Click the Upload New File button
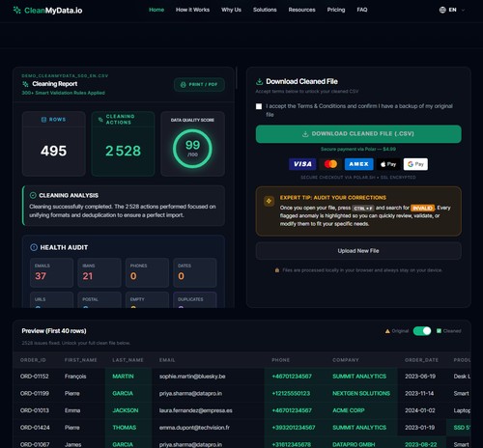Screen dimensions: 483x448 358,251
